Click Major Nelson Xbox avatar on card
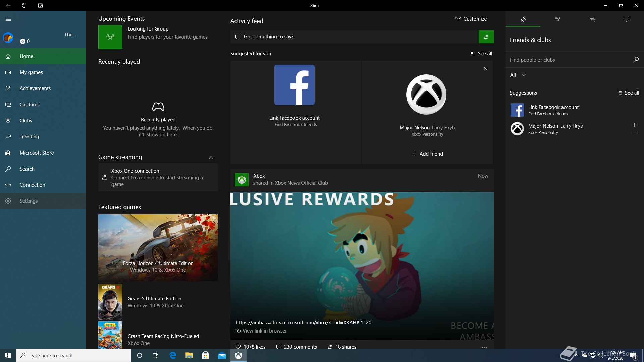644x362 pixels. (x=426, y=95)
